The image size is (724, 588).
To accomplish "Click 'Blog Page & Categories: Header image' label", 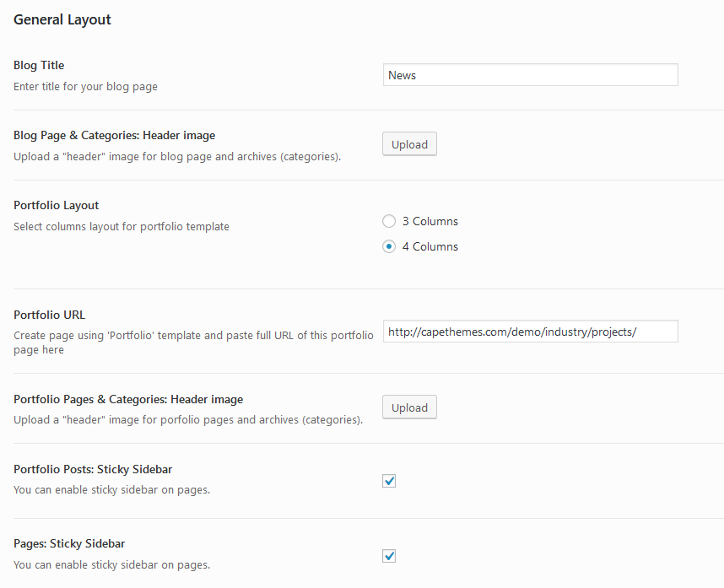I will tap(115, 135).
